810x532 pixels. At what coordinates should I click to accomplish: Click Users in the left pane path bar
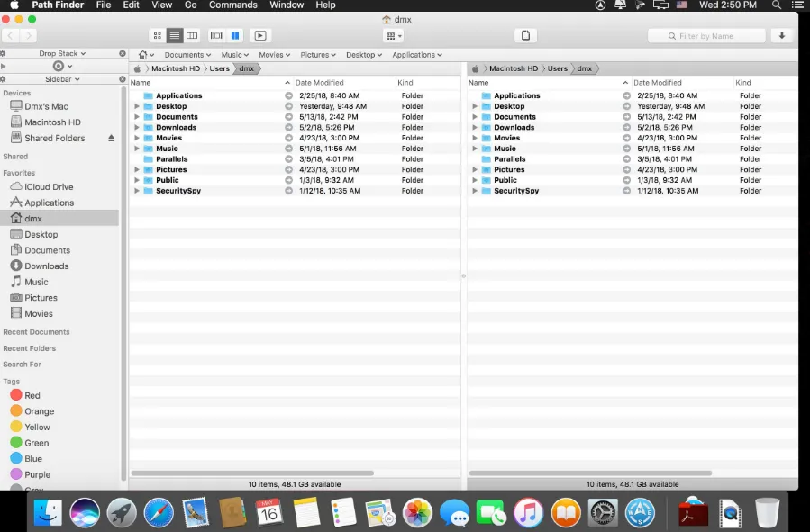click(x=220, y=68)
